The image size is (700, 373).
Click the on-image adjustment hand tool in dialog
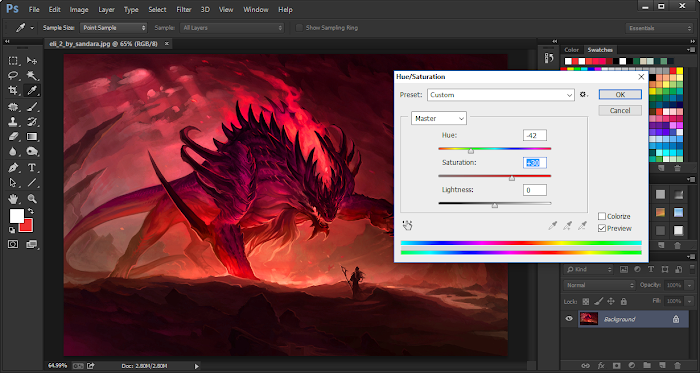407,226
